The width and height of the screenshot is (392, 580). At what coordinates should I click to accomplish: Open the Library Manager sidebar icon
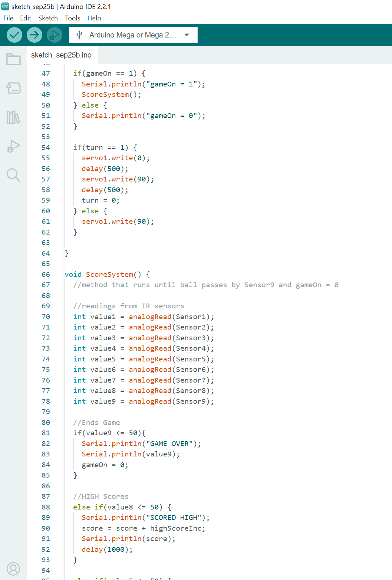13,117
